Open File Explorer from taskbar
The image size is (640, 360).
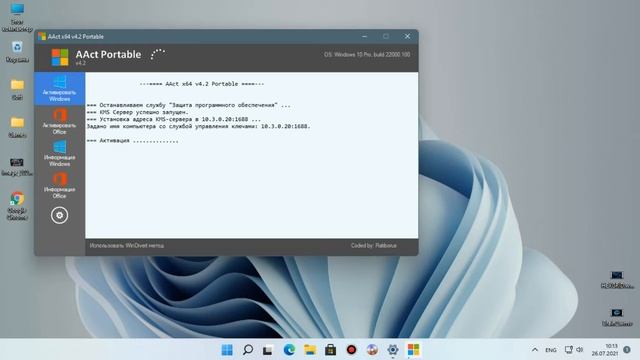click(310, 350)
